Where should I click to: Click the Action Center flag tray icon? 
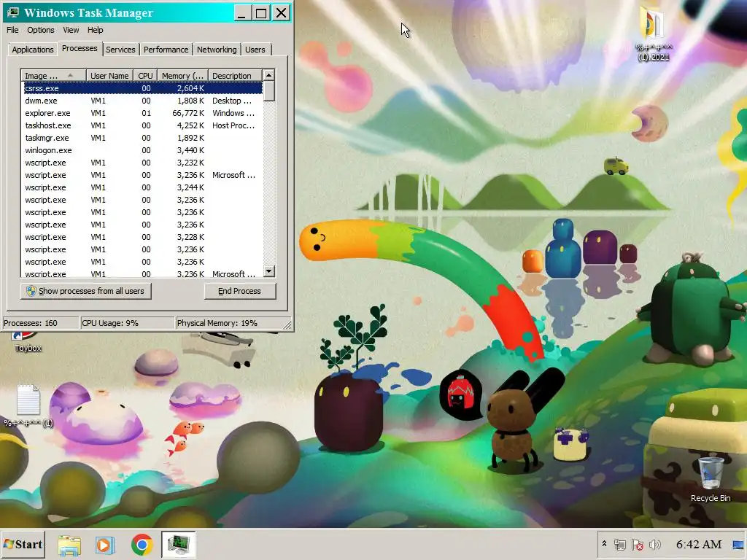click(x=638, y=544)
